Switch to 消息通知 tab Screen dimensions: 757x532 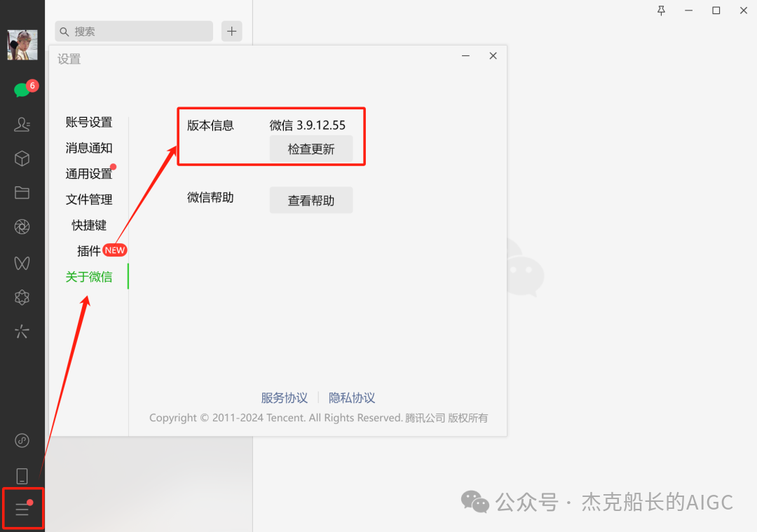point(89,148)
